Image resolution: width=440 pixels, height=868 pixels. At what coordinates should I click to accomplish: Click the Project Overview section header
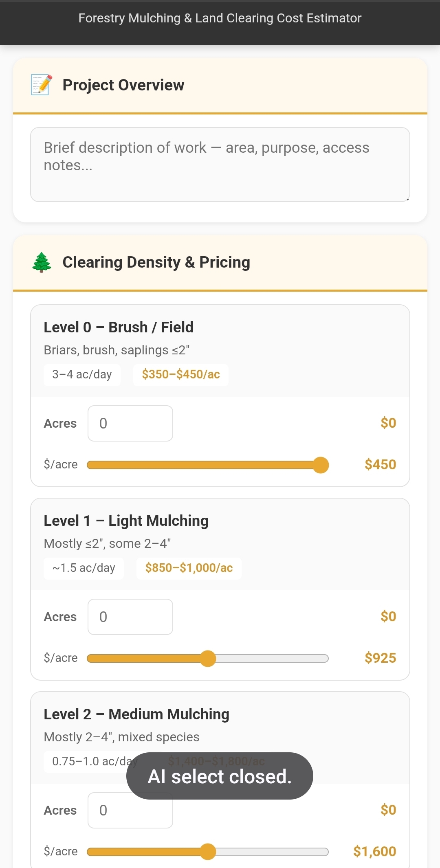123,85
